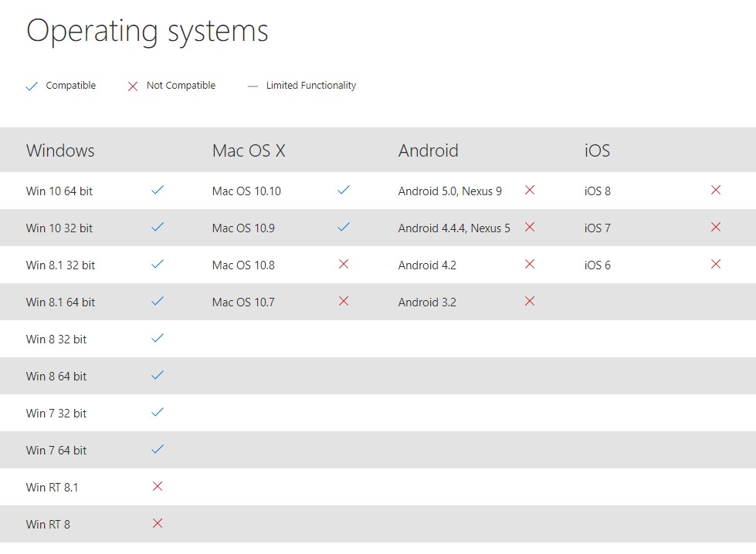The width and height of the screenshot is (756, 554).
Task: Click the iOS 8 cell text
Action: (598, 191)
